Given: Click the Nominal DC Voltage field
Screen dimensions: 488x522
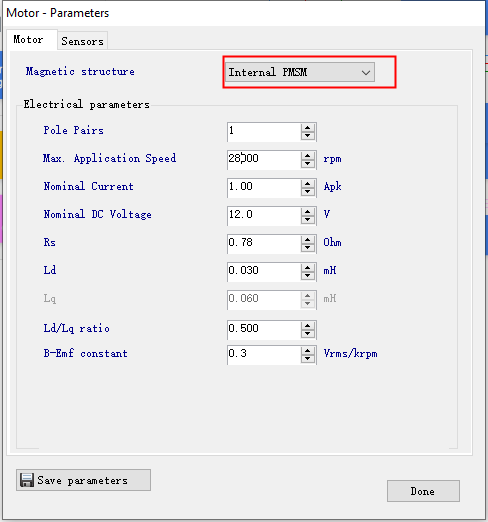Looking at the screenshot, I should click(264, 215).
